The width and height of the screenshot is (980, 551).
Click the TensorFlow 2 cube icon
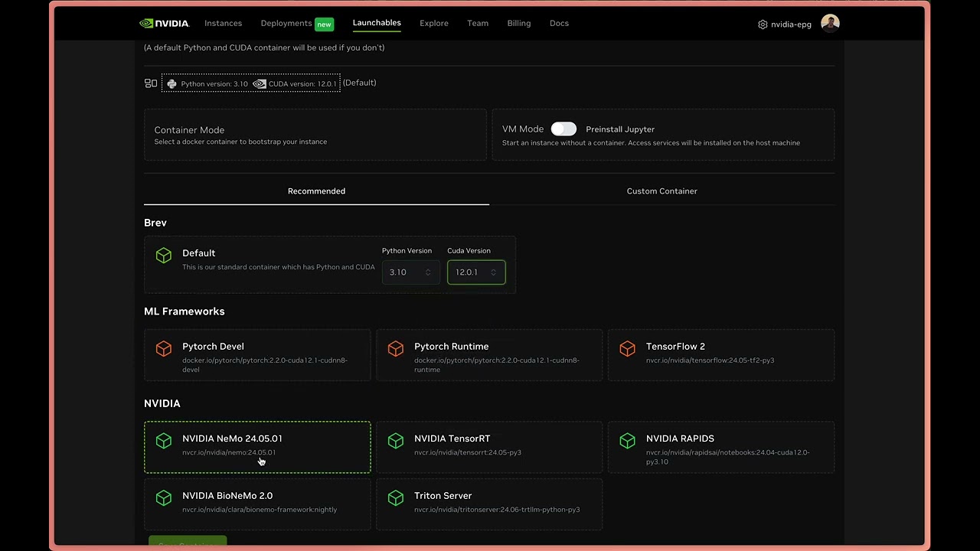(x=628, y=349)
